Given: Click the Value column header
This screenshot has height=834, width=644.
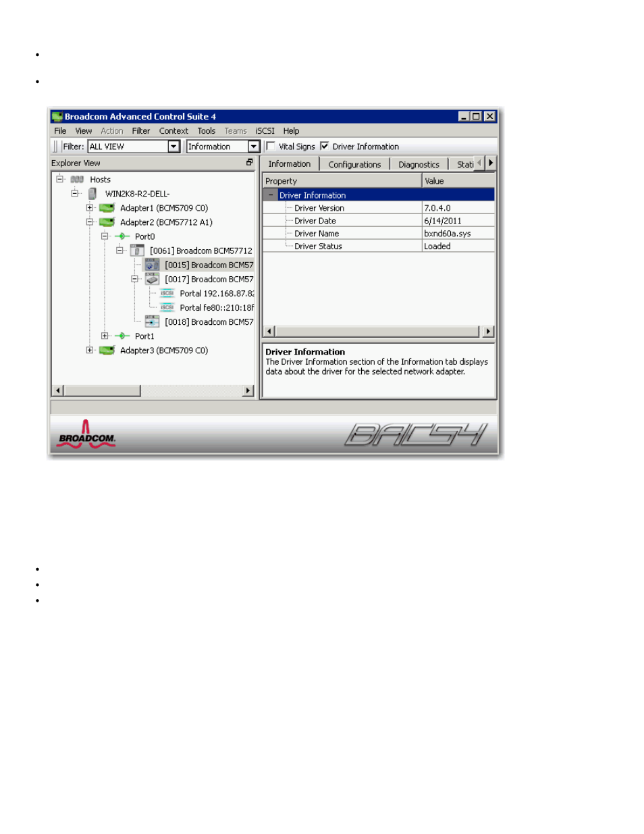Looking at the screenshot, I should coord(458,181).
